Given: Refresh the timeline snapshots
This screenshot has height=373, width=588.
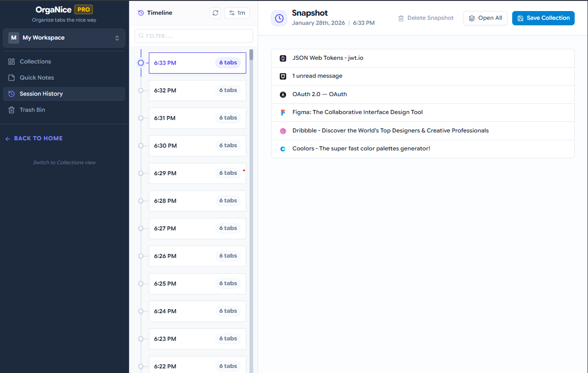Looking at the screenshot, I should 215,13.
